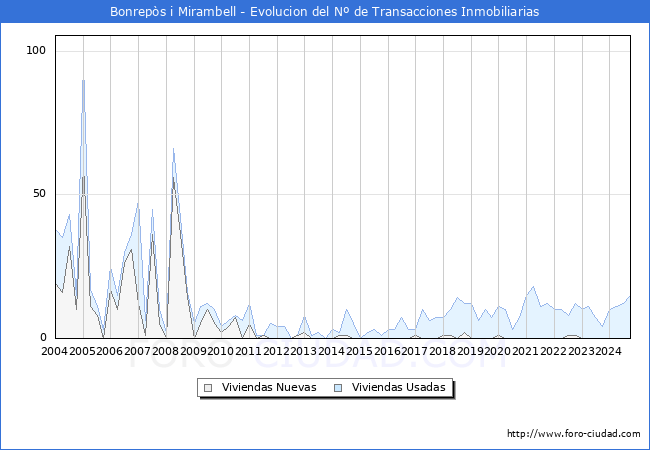Viewport: 650px width, 450px height.
Task: Click the 2023 x-axis label
Action: pyautogui.click(x=581, y=351)
